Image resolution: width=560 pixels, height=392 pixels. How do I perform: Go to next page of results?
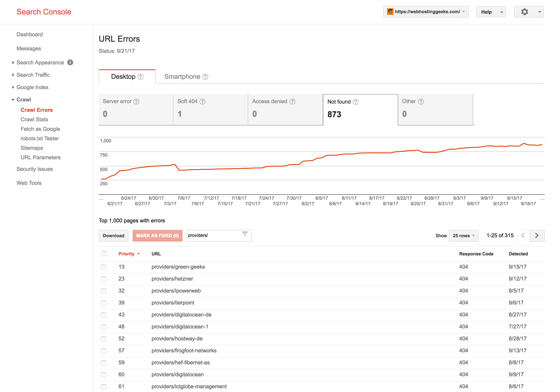[x=537, y=236]
